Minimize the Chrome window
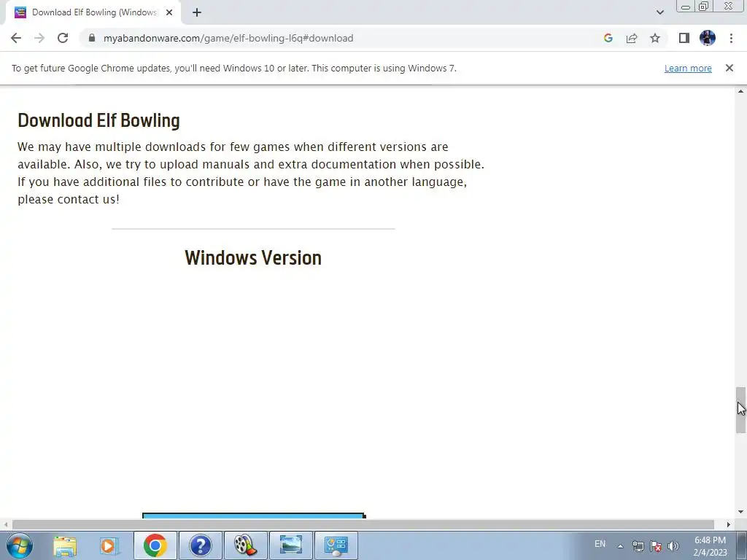 click(x=685, y=7)
